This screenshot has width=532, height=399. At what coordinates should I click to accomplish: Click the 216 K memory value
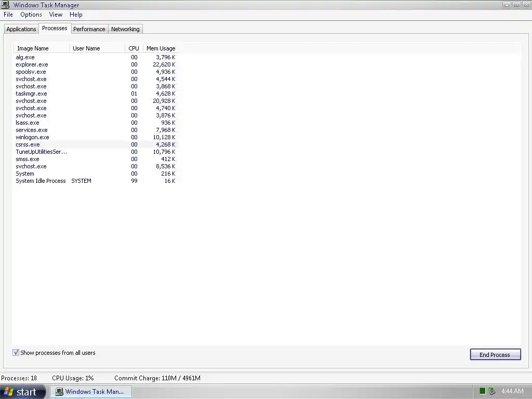(x=168, y=174)
